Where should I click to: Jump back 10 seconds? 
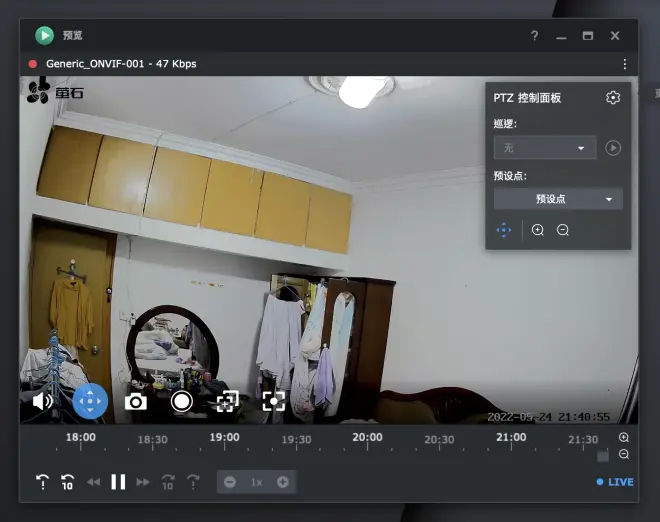[x=67, y=482]
